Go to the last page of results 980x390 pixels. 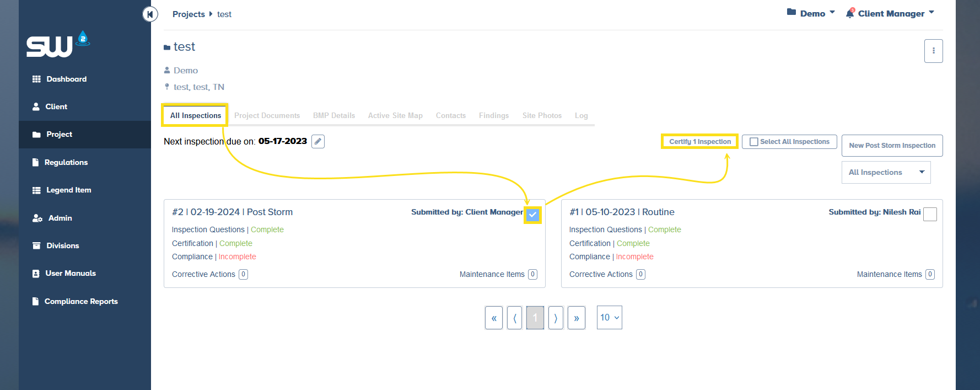pos(576,318)
